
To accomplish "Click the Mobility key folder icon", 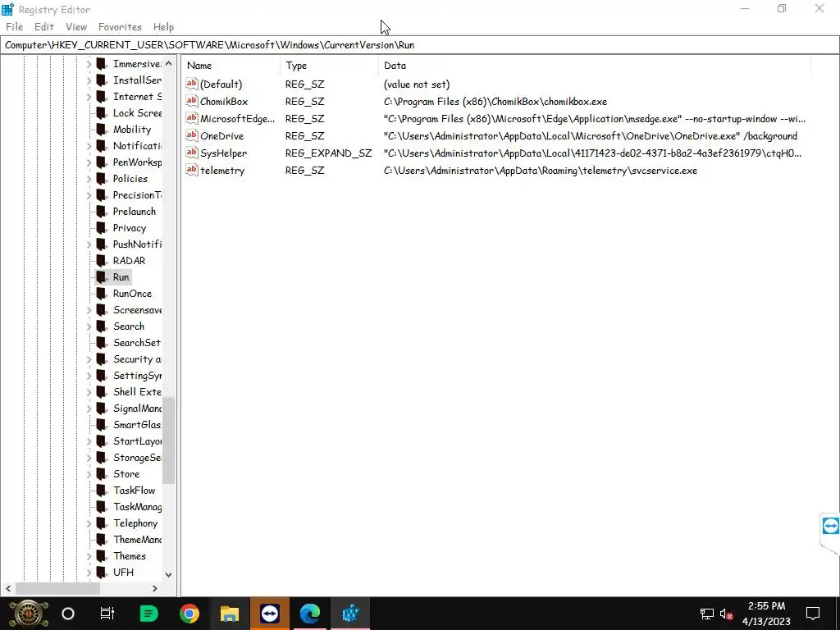I will coord(102,129).
